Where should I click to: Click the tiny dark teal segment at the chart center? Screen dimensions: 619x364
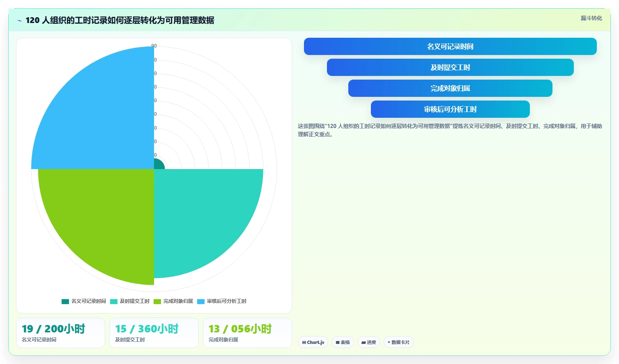point(158,165)
